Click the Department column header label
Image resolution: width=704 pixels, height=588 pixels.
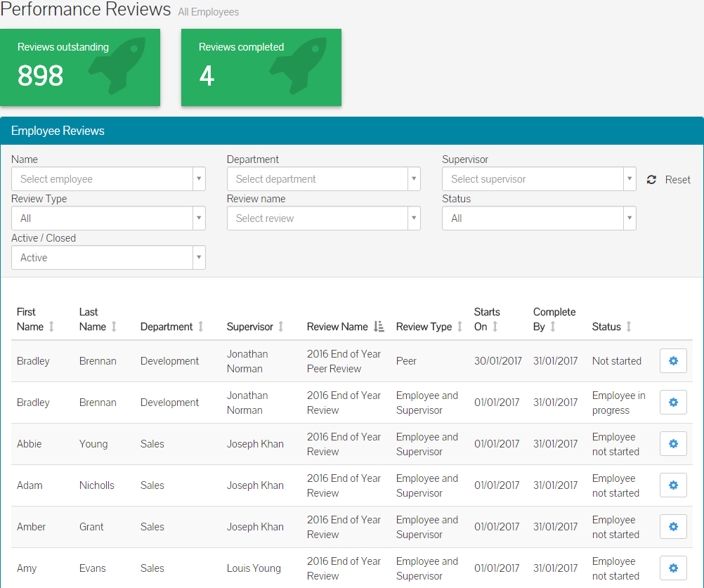pos(167,327)
